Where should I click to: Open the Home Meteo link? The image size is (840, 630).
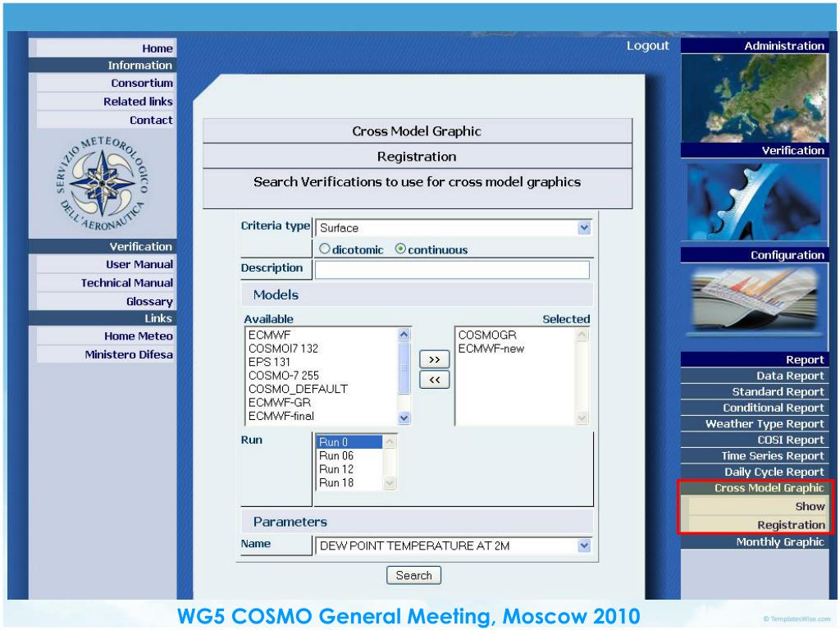106,336
